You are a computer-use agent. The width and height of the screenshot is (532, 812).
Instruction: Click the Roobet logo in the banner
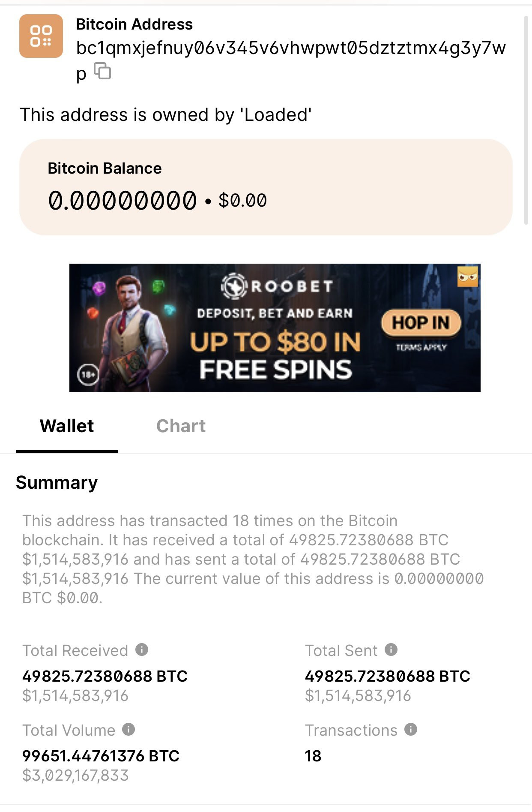click(x=277, y=286)
